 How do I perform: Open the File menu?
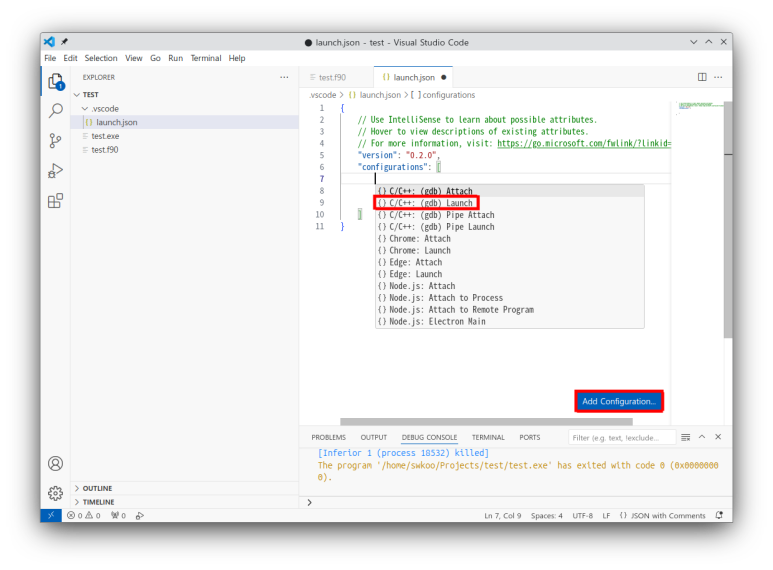click(x=50, y=58)
